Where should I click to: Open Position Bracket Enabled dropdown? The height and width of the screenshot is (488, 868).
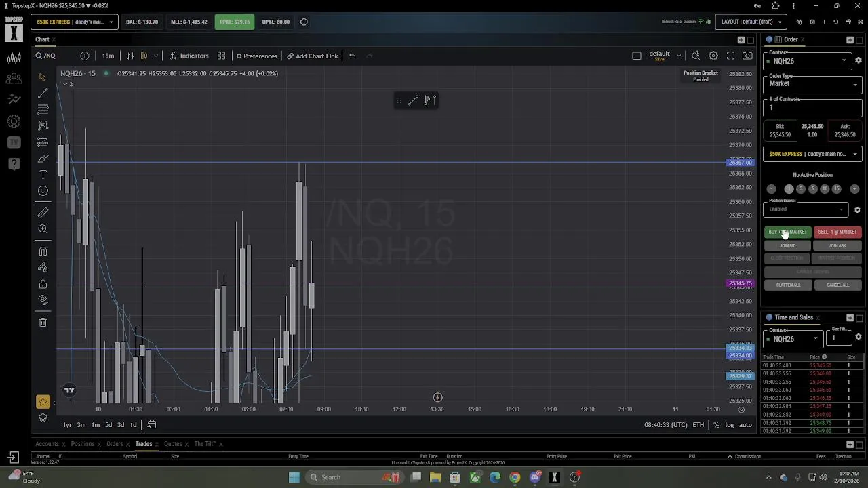click(x=806, y=209)
